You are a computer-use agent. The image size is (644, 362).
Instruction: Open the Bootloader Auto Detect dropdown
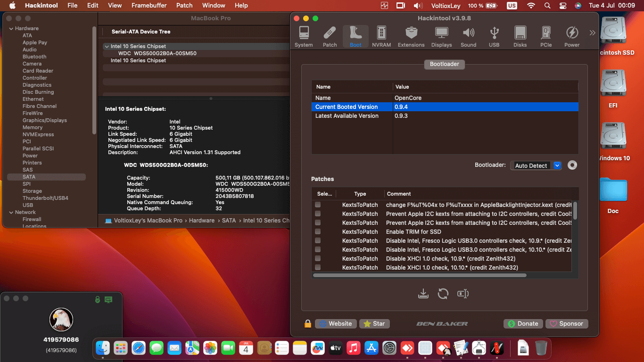click(x=536, y=165)
